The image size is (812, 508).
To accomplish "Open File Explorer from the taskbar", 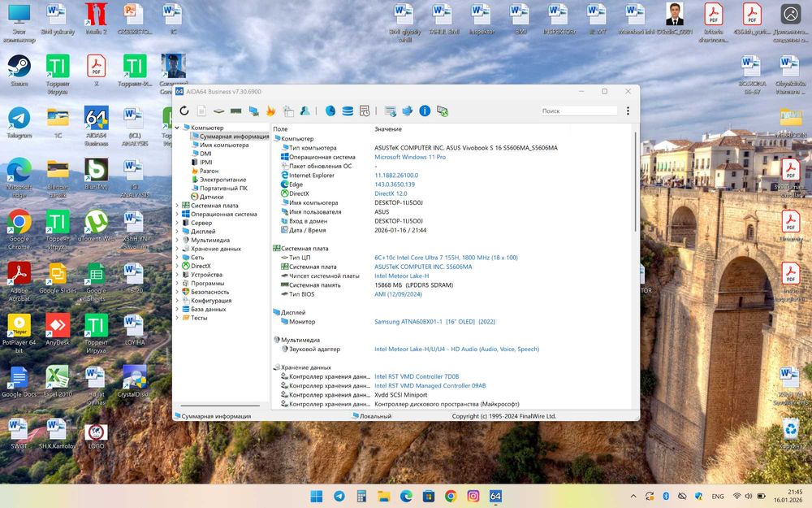I will [x=384, y=496].
